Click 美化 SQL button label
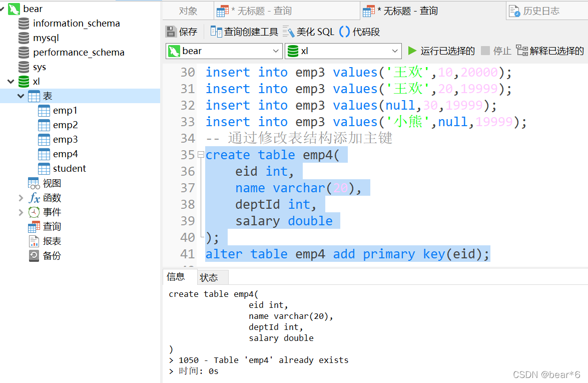588x383 pixels. (x=315, y=32)
